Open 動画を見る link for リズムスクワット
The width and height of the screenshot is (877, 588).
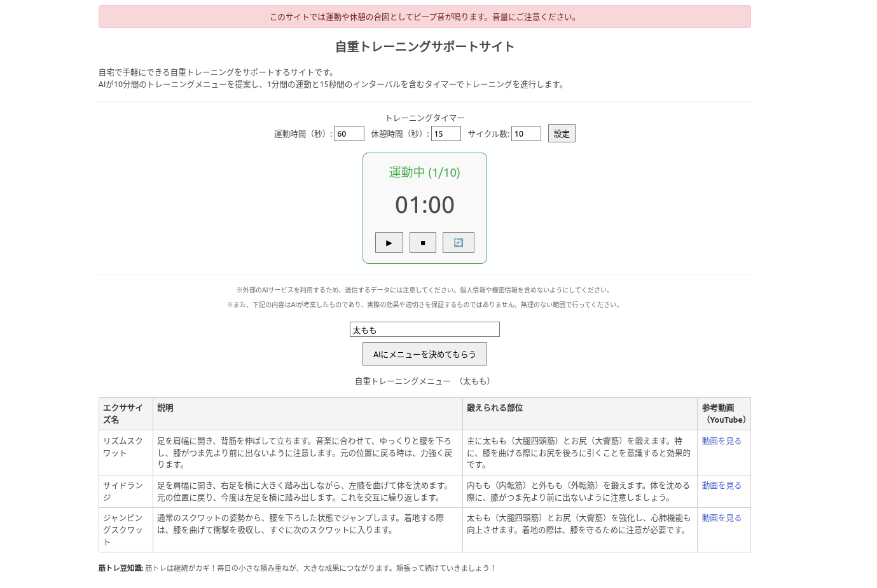(x=721, y=441)
